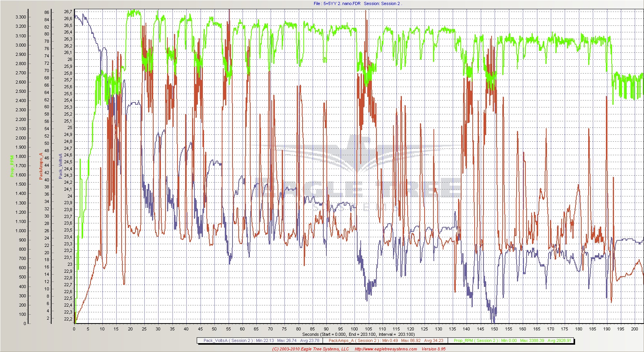Click the 100 second x-axis tick
This screenshot has height=352, width=644.
(x=354, y=329)
